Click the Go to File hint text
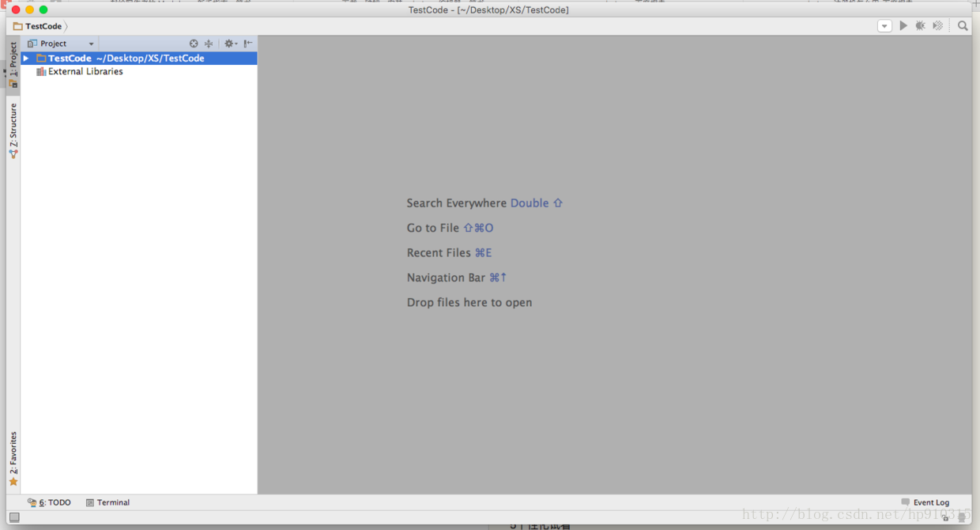The width and height of the screenshot is (980, 530). pyautogui.click(x=450, y=228)
